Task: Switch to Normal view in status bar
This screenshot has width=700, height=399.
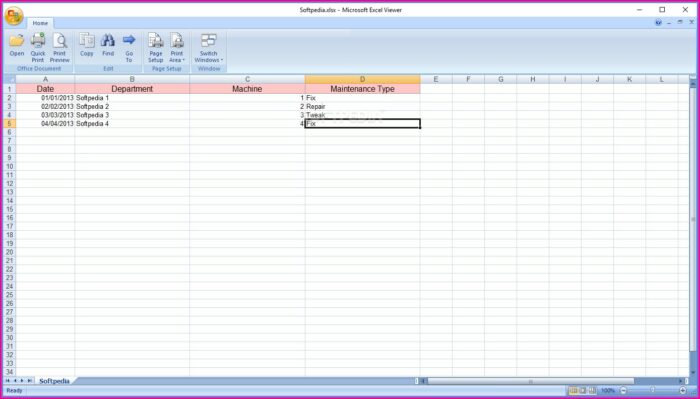Action: (x=573, y=391)
